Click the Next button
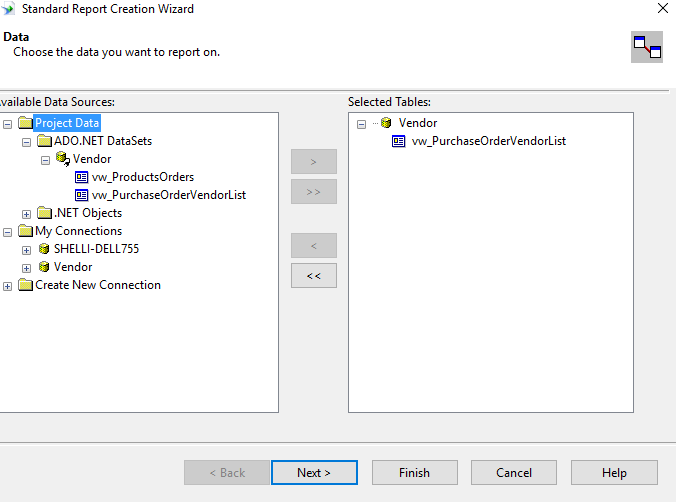 tap(314, 473)
